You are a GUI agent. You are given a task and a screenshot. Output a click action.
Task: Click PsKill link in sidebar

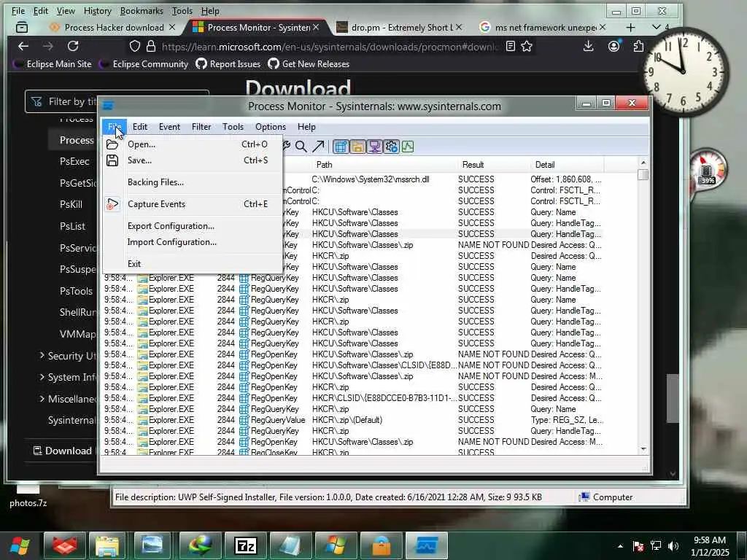pos(71,204)
